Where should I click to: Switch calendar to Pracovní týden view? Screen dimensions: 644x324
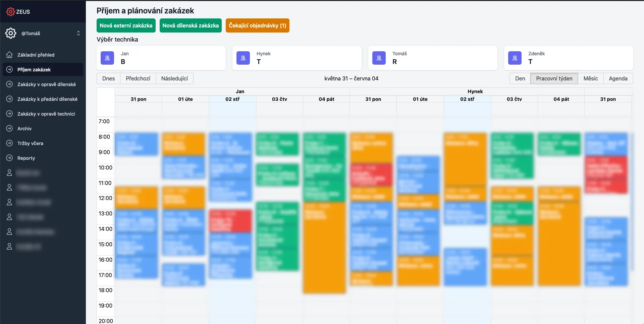coord(554,78)
